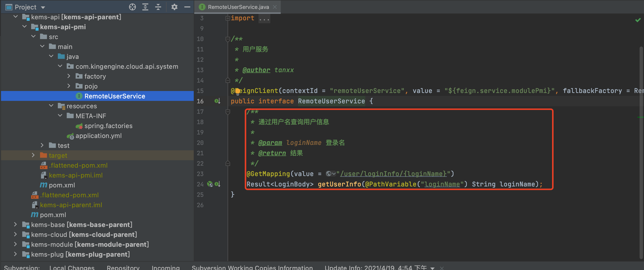Click the Update Info dropdown arrow
Screen dimensions: 644x270
point(432,268)
